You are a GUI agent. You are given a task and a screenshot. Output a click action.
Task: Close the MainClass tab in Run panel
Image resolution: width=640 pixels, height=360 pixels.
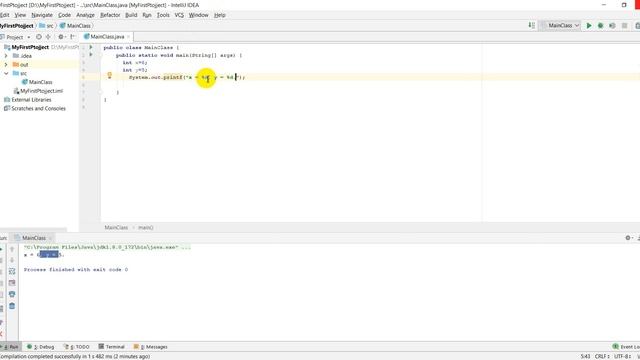(x=50, y=238)
